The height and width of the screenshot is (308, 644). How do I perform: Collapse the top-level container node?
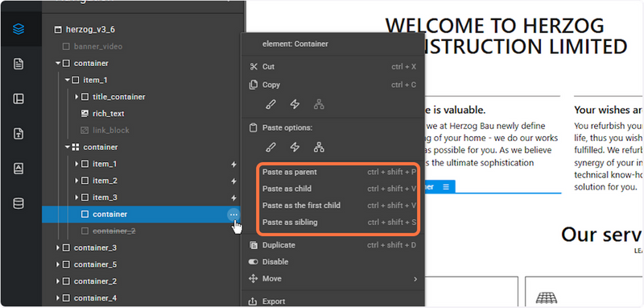(x=58, y=64)
